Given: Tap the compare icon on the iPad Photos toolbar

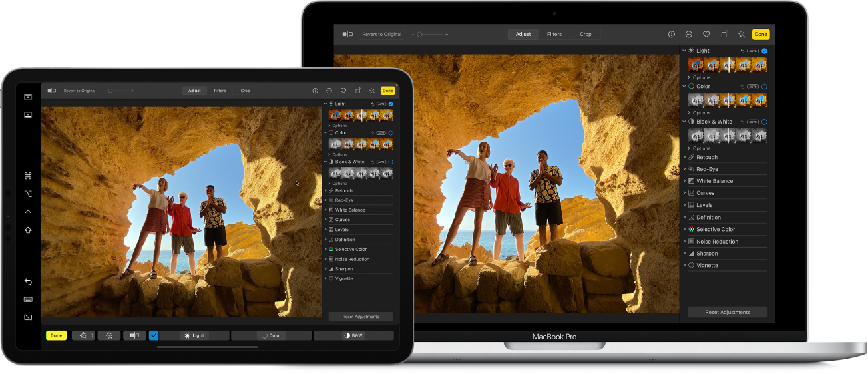Looking at the screenshot, I should (x=51, y=91).
